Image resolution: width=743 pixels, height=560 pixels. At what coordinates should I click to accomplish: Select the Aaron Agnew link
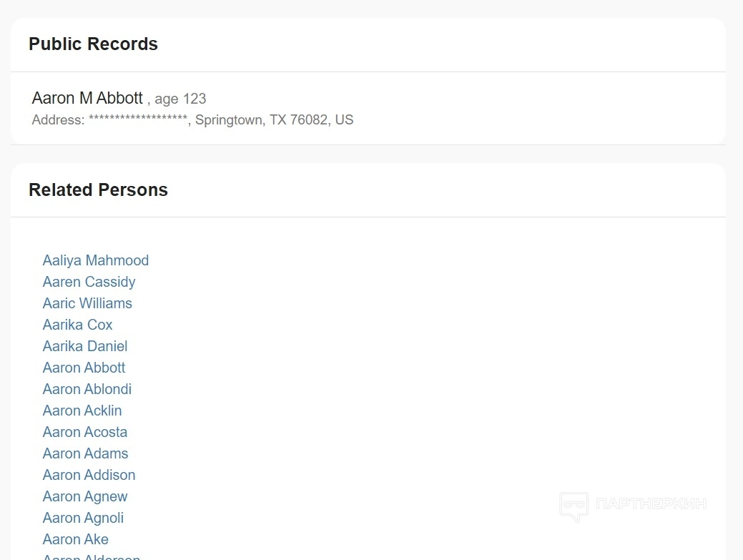pos(84,496)
